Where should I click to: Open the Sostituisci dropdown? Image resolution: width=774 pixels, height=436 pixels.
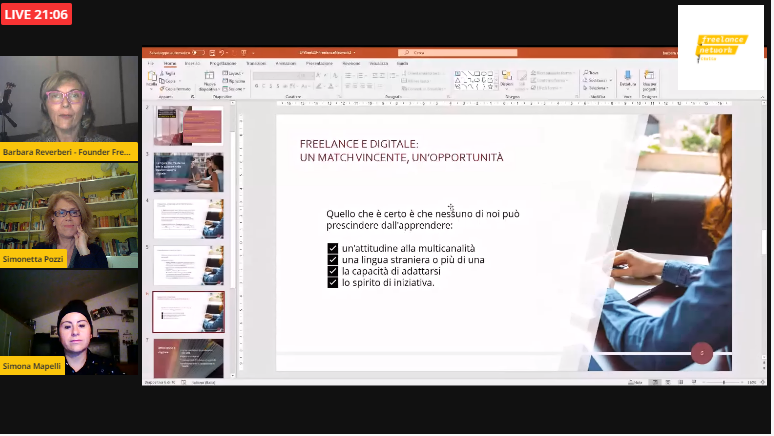[x=597, y=80]
